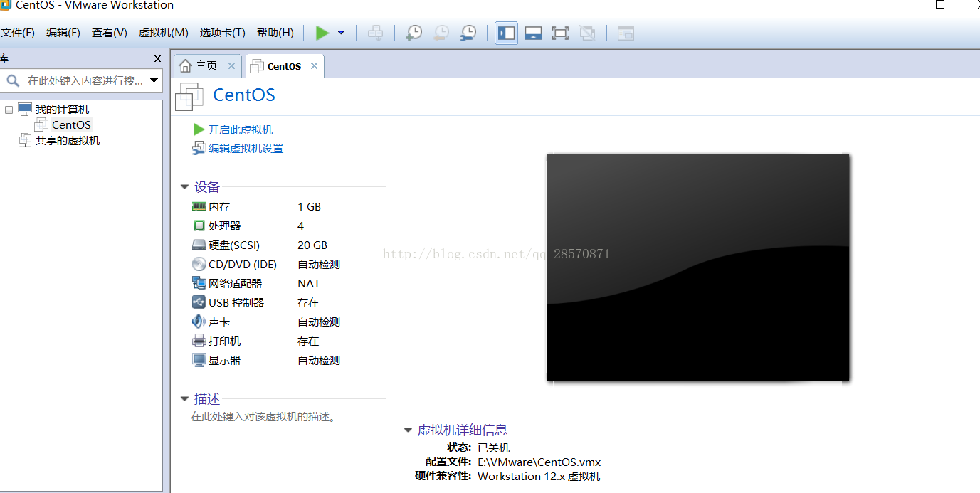Open the 帮助(H) menu

click(275, 33)
